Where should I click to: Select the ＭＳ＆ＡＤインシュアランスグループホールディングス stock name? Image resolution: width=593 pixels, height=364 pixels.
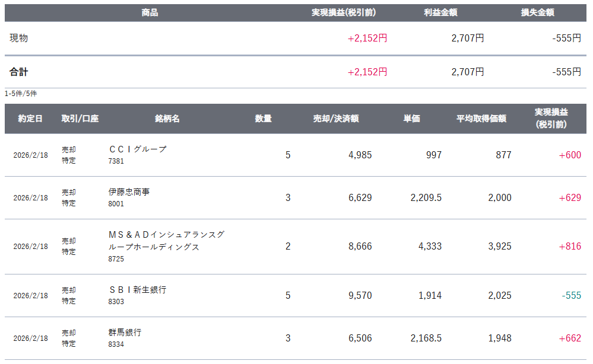tap(166, 240)
